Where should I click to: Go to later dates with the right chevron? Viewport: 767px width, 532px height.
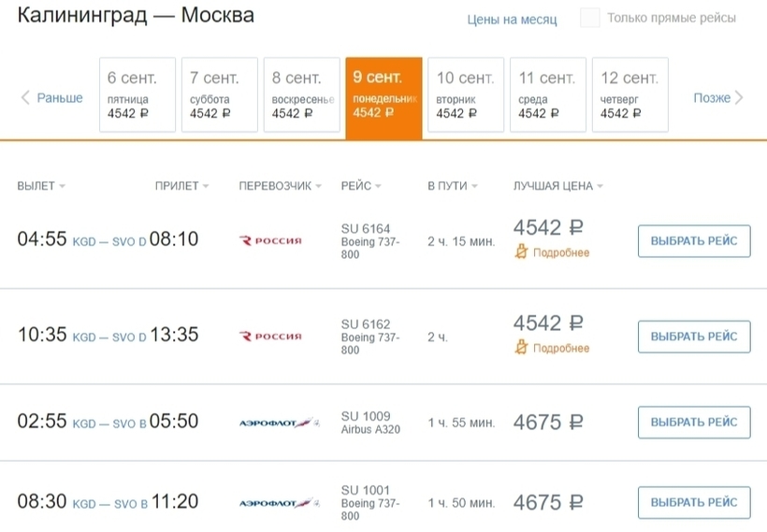[x=739, y=97]
